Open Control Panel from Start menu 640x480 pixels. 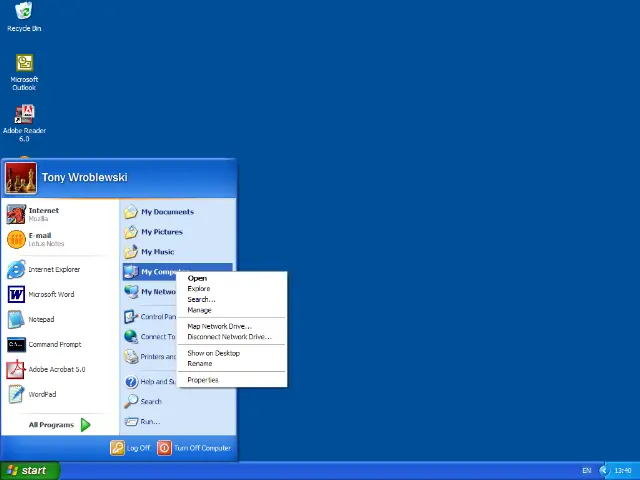point(150,317)
